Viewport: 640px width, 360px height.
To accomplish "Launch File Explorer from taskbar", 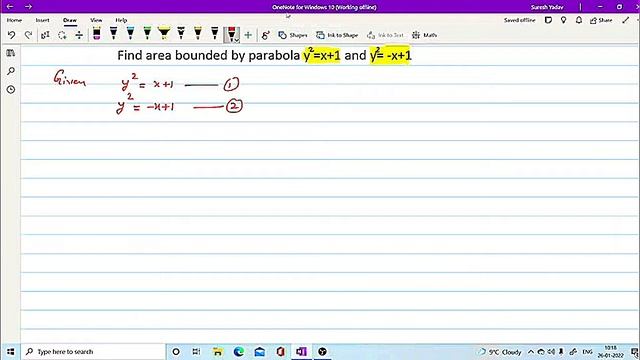I will click(x=218, y=351).
